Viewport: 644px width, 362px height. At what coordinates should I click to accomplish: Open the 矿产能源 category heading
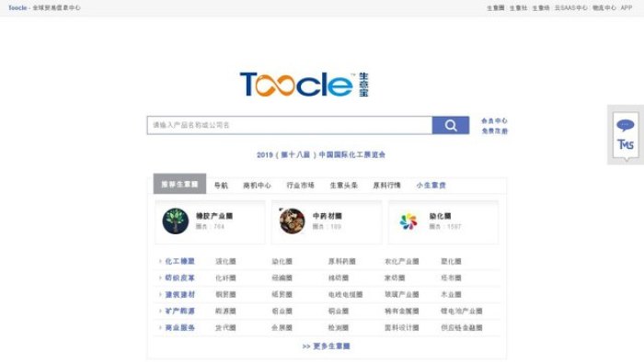pyautogui.click(x=179, y=311)
